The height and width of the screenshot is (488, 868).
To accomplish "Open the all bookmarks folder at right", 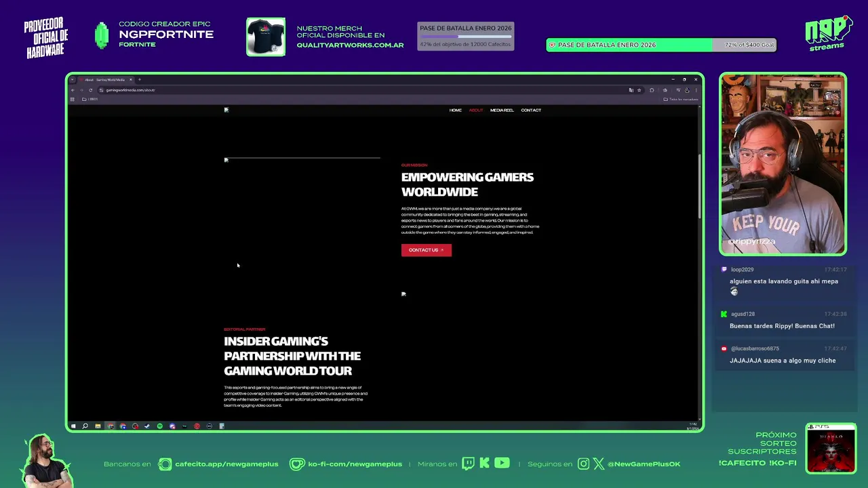I will pyautogui.click(x=681, y=99).
